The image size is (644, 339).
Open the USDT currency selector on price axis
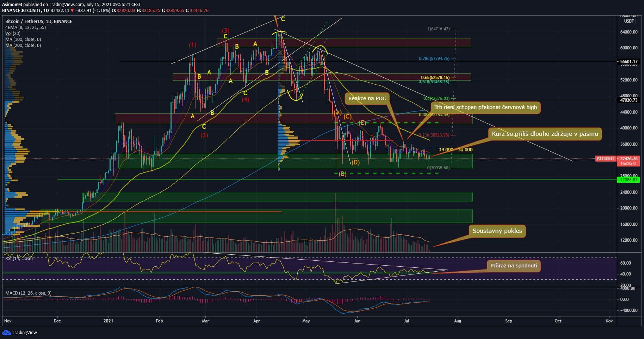[x=629, y=21]
